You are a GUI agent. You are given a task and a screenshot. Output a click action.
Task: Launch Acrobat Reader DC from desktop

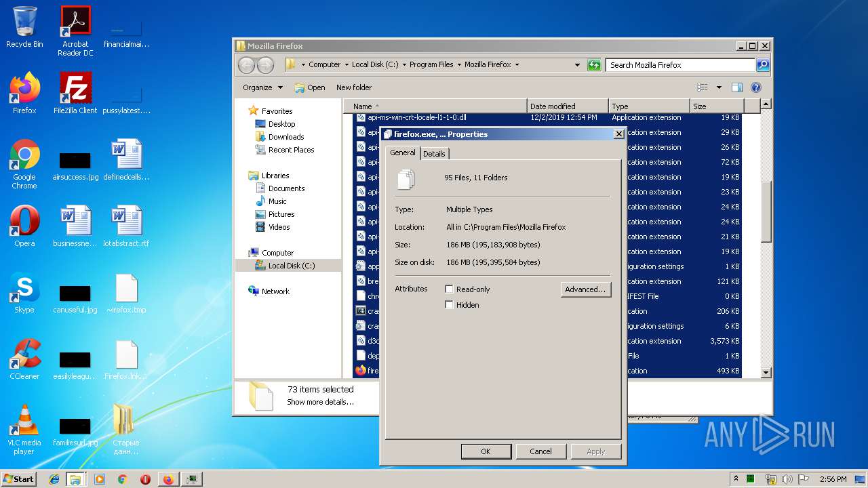[x=75, y=31]
